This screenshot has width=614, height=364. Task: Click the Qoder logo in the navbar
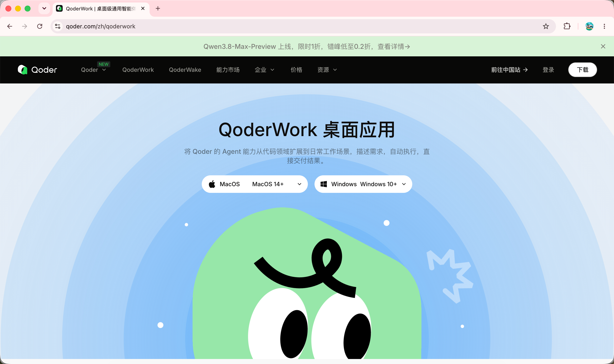pos(37,70)
